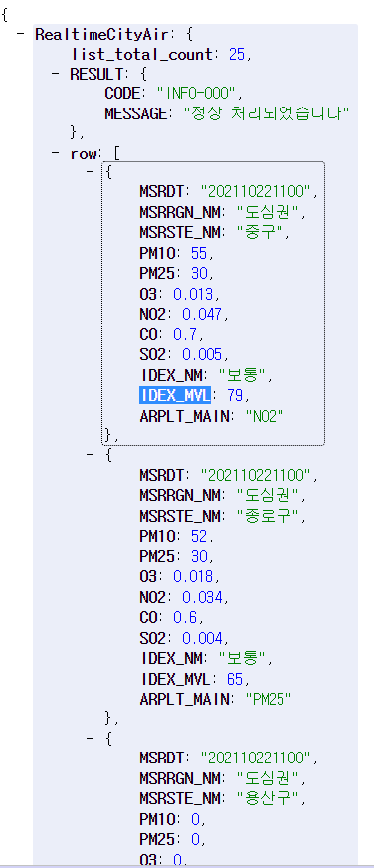Screen dimensions: 374x868
Task: Select the SO2 value 0.004
Action: [x=202, y=638]
